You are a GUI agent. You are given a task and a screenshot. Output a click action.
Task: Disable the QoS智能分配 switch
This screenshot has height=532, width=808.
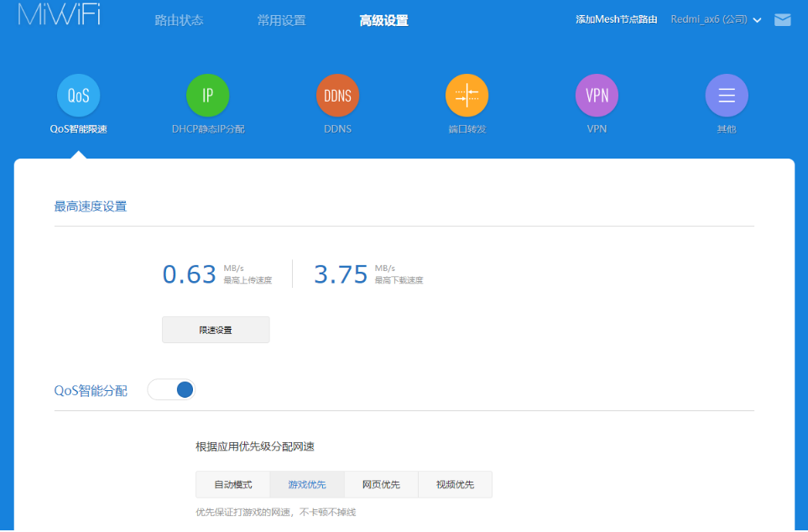click(x=171, y=389)
